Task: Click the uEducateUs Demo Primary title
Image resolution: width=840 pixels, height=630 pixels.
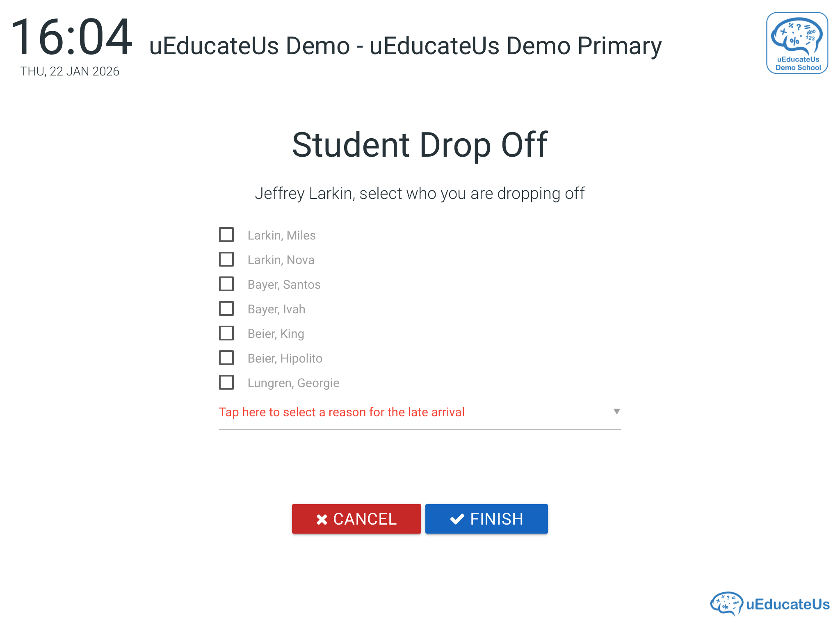Action: [x=405, y=46]
